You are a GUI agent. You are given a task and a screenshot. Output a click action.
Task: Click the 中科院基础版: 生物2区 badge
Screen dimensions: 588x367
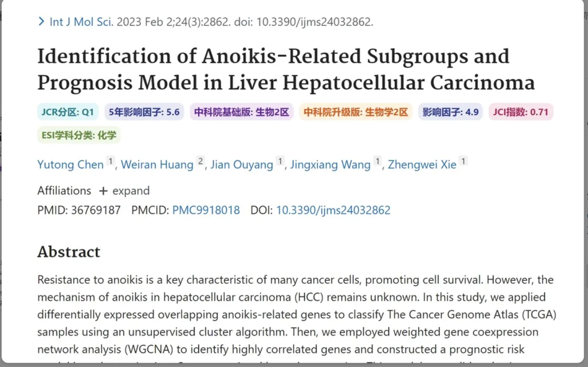click(242, 112)
